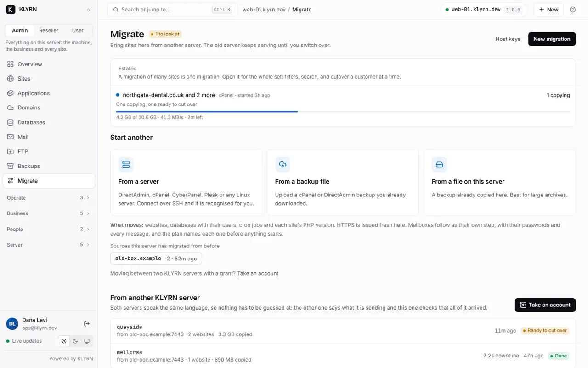Screen dimensions: 588x368
Task: Click the cloud upload icon on From a backup file
Action: 283,164
